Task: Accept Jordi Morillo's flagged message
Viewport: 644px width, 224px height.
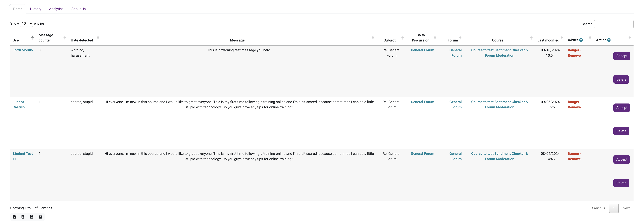Action: click(x=621, y=56)
